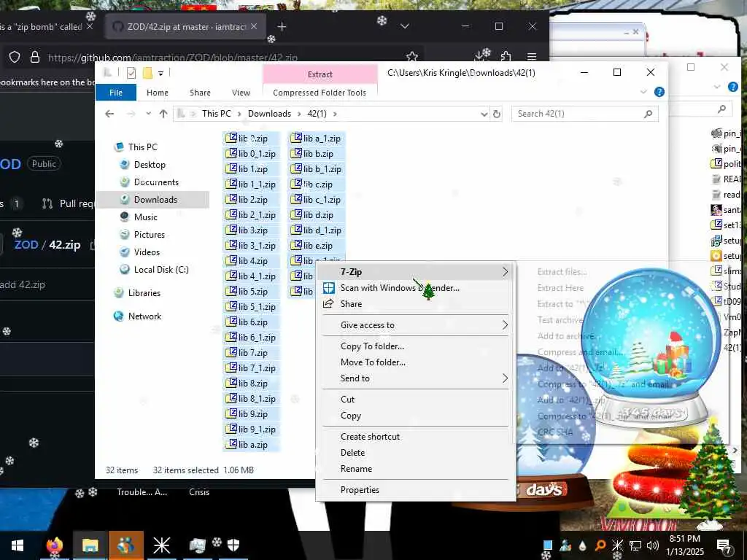
Task: Click the Windows Start button
Action: [18, 545]
